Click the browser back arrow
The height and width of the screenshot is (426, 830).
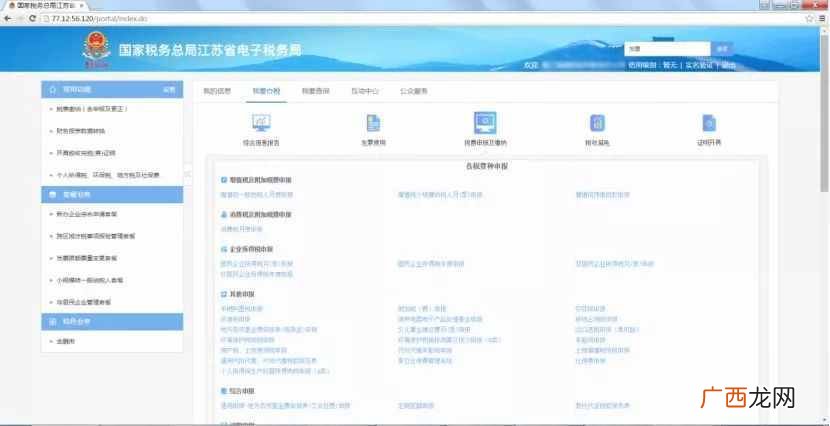7,19
